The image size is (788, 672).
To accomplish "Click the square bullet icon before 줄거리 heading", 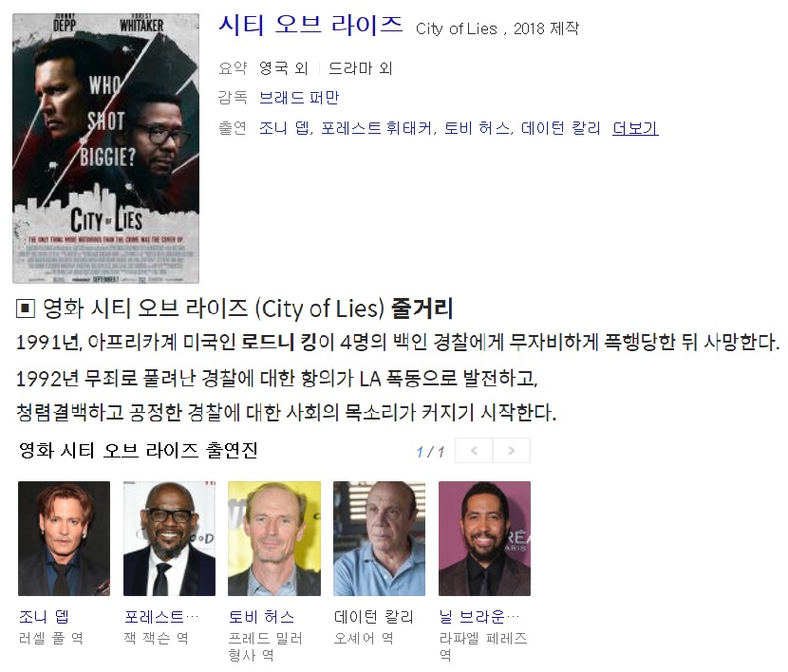I will coord(26,308).
